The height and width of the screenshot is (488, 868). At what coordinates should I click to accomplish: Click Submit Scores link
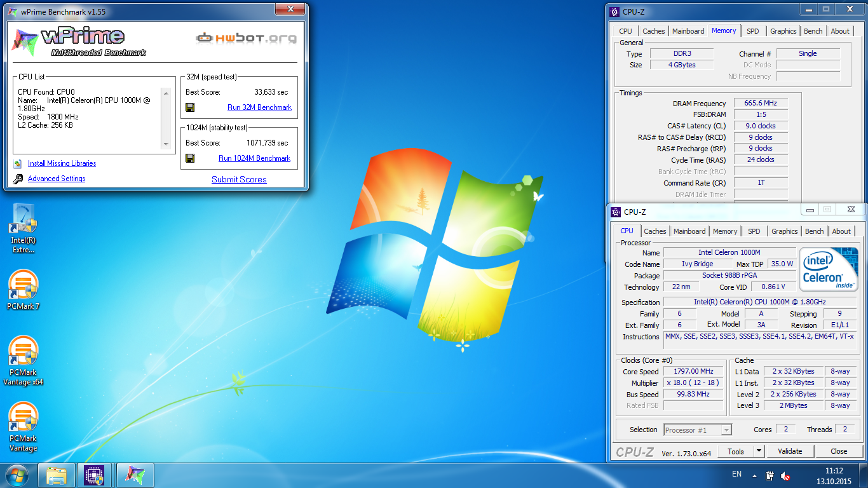pyautogui.click(x=239, y=179)
